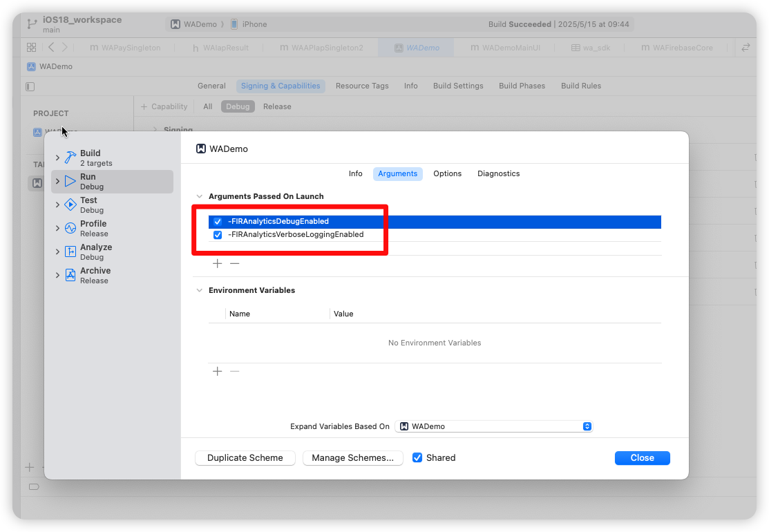
Task: Click the Build hammer icon
Action: click(70, 158)
